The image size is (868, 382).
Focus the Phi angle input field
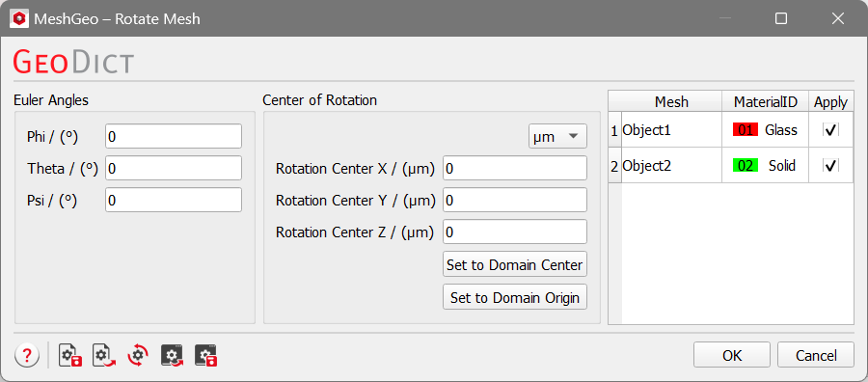coord(174,136)
